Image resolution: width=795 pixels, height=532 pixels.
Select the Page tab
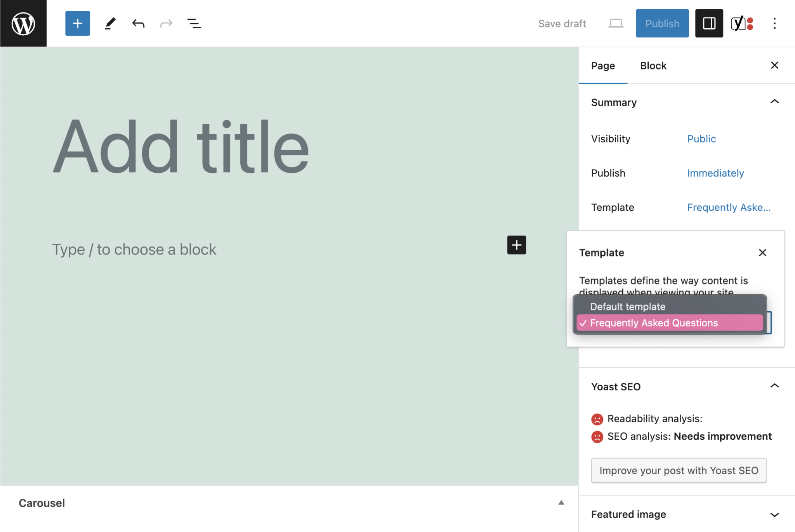click(x=602, y=65)
